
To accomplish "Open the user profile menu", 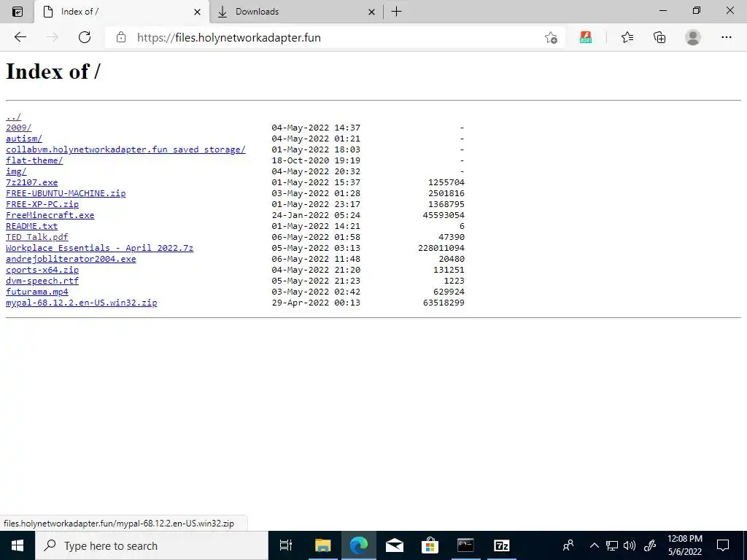I will click(693, 37).
